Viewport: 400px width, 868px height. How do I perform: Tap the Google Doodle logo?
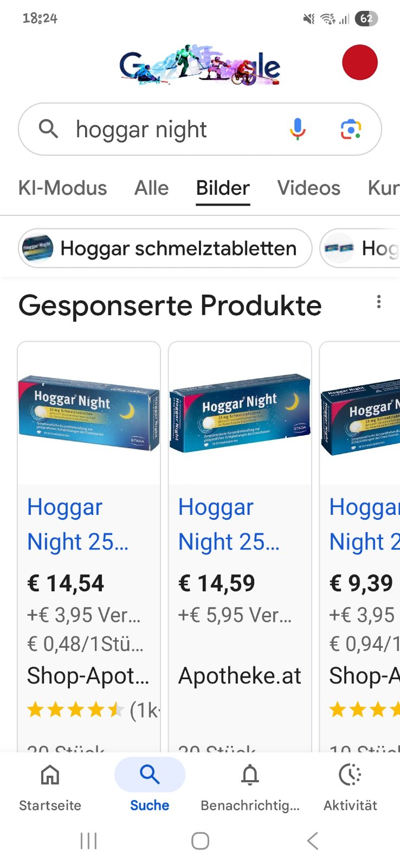(200, 65)
